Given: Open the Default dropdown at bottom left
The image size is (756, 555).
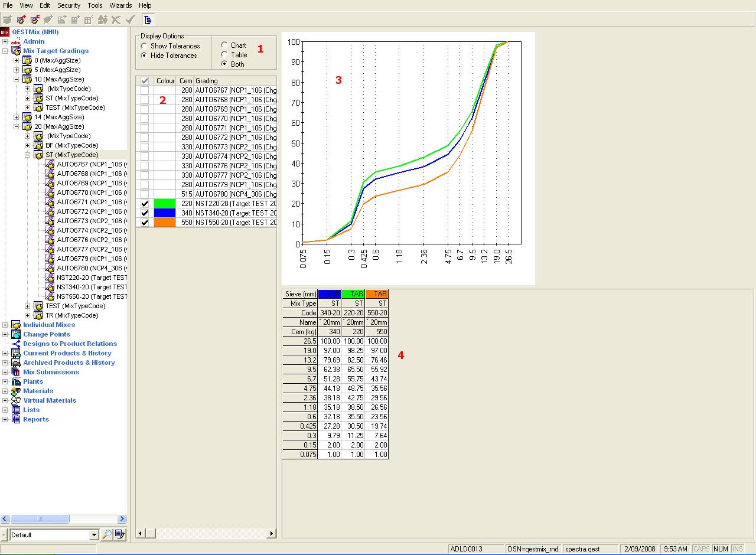Looking at the screenshot, I should [93, 535].
